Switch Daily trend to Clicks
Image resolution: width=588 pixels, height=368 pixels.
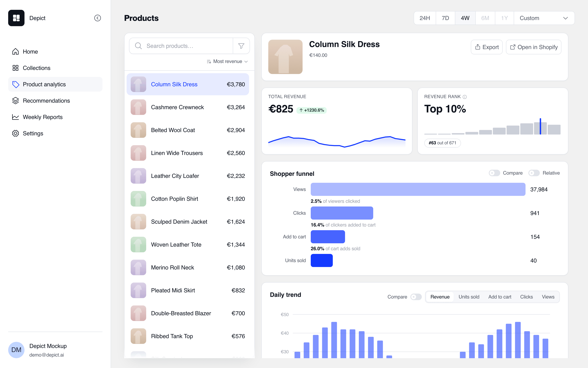[526, 297]
